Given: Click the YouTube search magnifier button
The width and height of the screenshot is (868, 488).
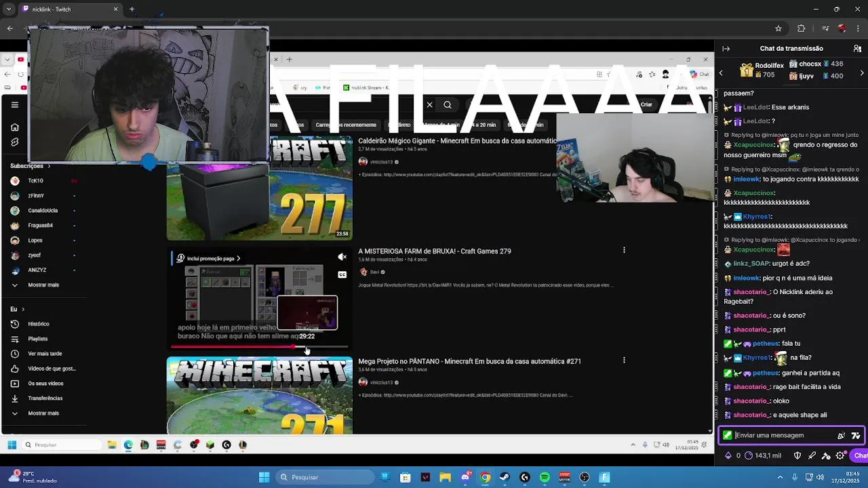Looking at the screenshot, I should coord(448,105).
